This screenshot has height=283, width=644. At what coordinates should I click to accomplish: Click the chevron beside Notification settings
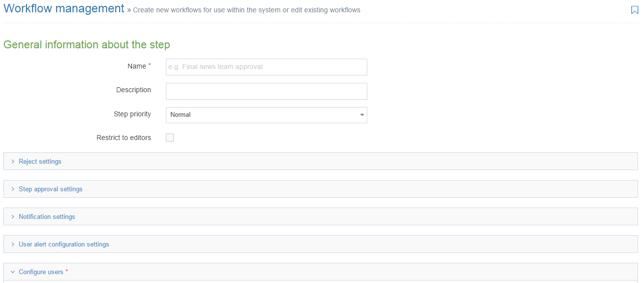[13, 217]
